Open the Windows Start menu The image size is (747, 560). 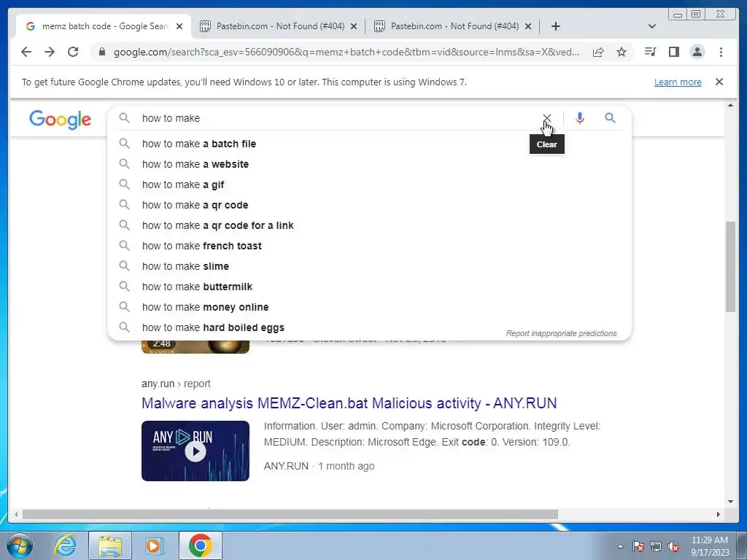click(x=19, y=545)
